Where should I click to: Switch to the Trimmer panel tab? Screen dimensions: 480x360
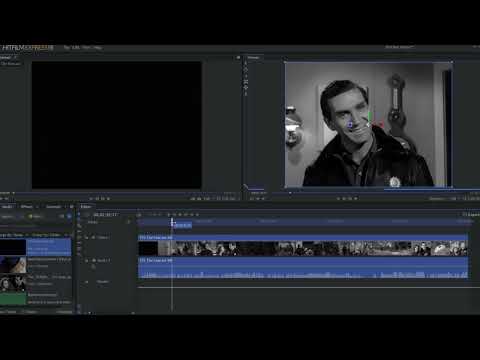5,57
